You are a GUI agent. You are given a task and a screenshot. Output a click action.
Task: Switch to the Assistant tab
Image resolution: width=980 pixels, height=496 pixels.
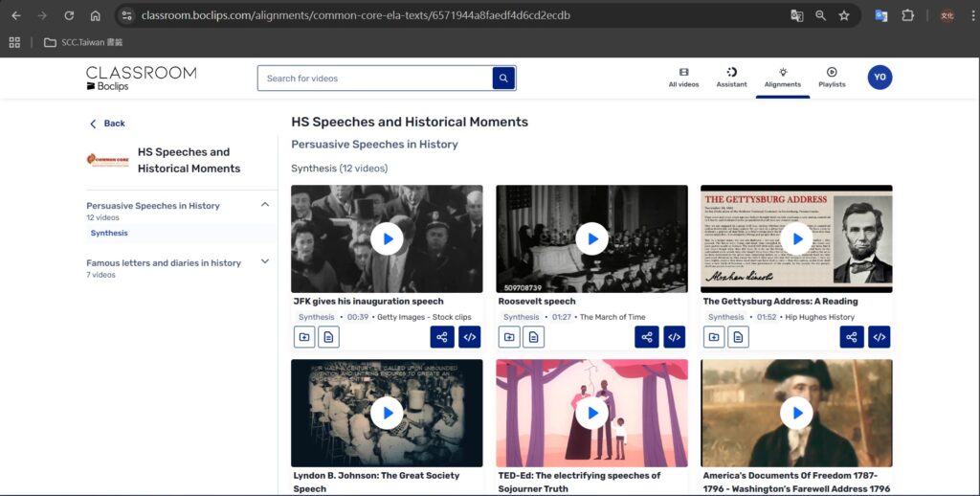[731, 78]
